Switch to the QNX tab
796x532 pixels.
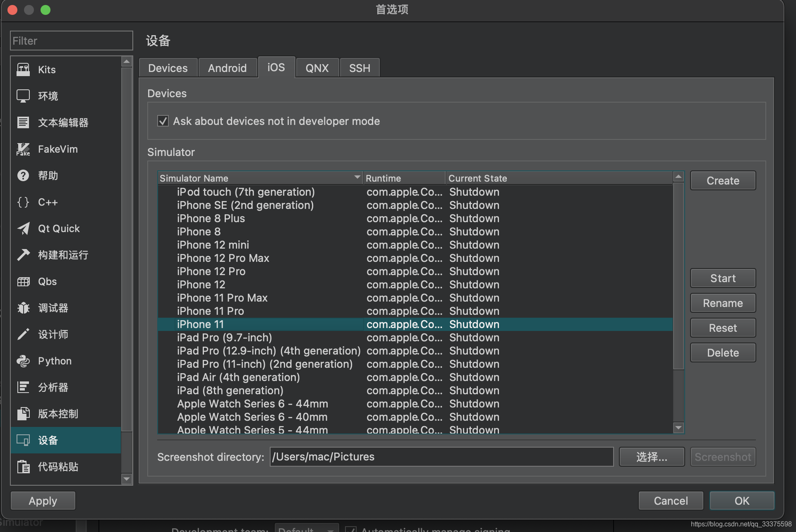317,68
